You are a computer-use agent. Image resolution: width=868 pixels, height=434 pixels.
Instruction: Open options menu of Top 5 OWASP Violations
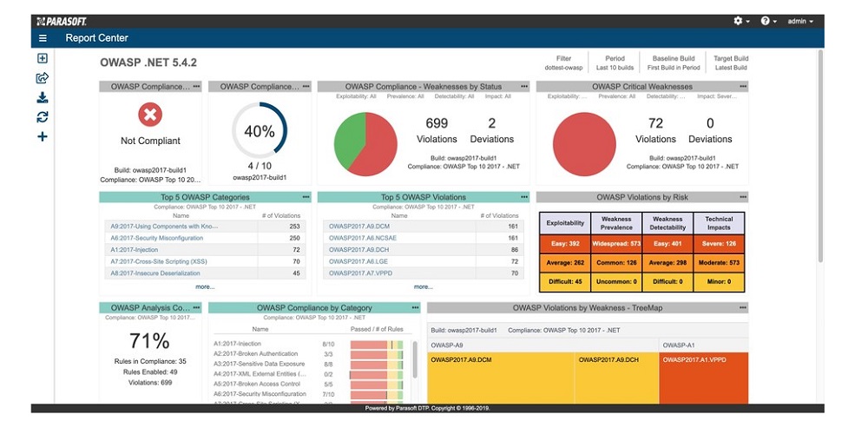coord(524,197)
